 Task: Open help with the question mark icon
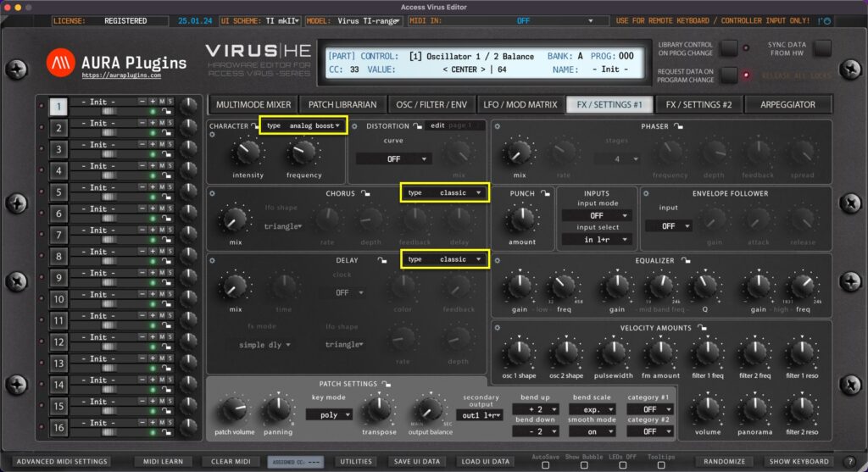point(851,461)
